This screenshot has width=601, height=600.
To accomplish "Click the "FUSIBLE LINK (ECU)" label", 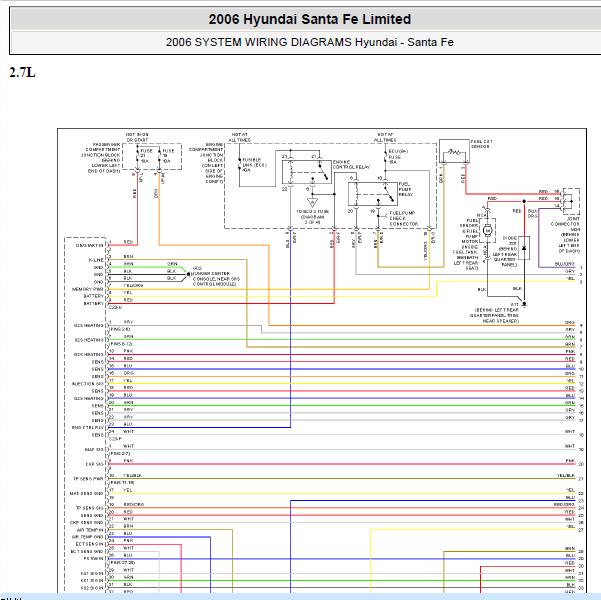I will [x=254, y=165].
